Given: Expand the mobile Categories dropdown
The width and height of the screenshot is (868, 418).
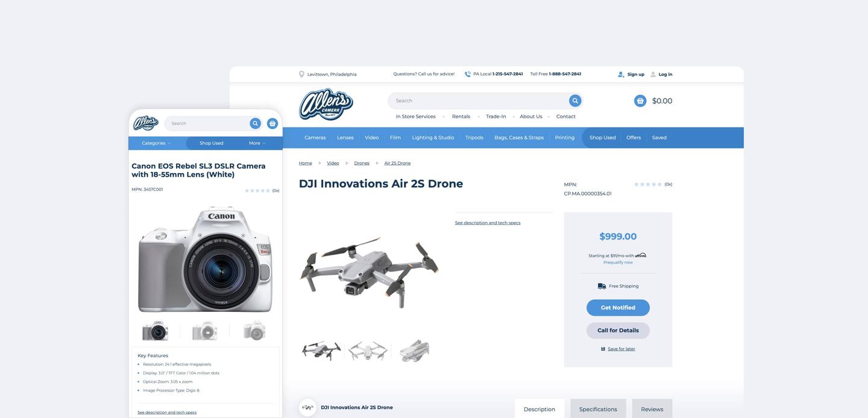Looking at the screenshot, I should pos(157,143).
